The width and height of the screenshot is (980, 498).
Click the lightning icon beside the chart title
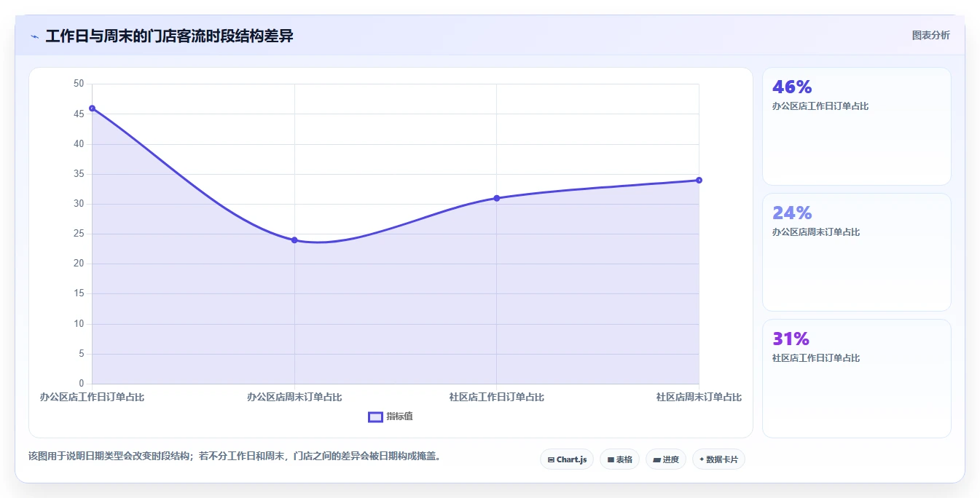click(35, 36)
